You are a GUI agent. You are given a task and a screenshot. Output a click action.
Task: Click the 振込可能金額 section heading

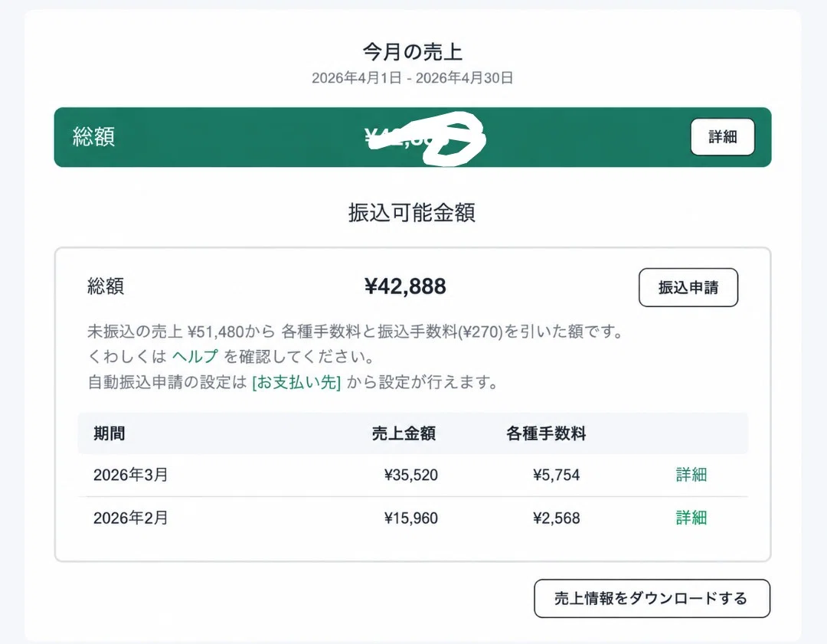click(x=412, y=213)
